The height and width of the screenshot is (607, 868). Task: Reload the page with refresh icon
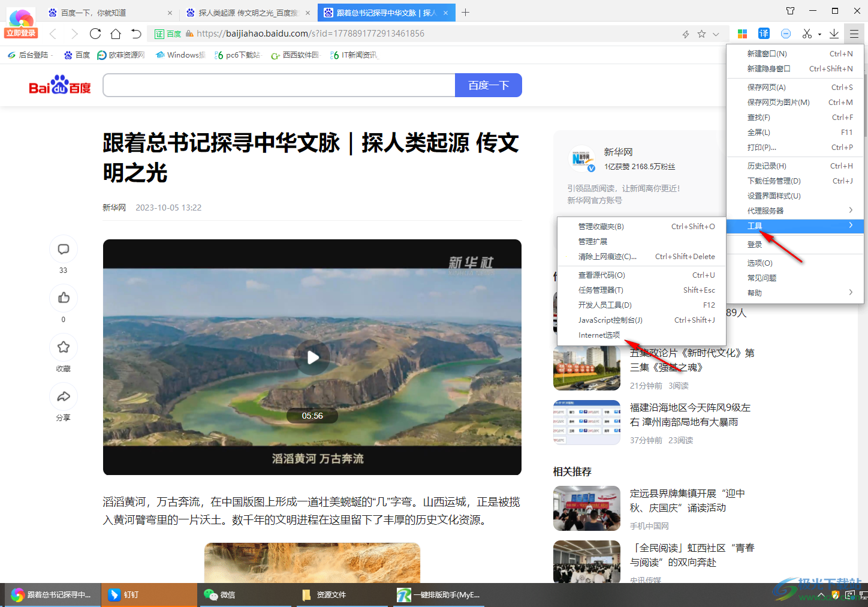coord(95,34)
